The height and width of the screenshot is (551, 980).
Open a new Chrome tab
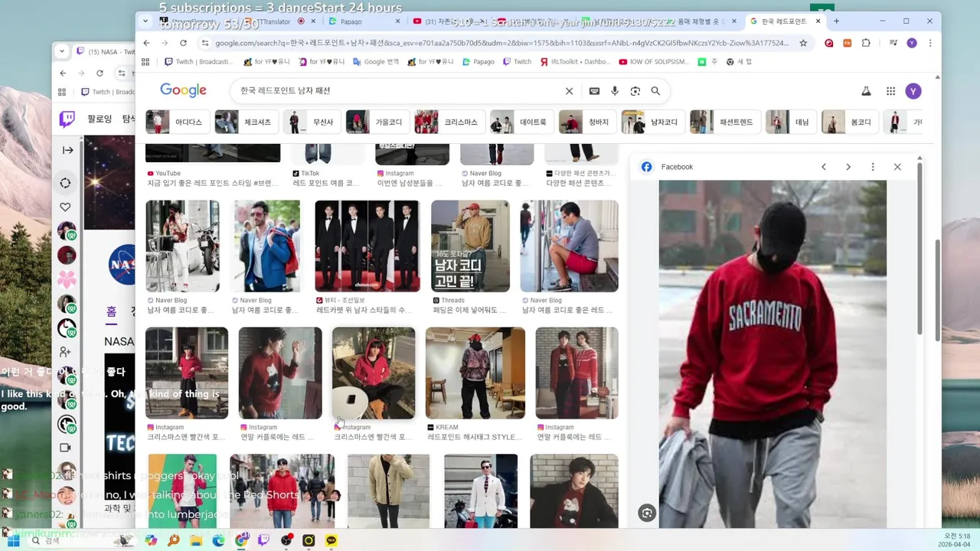click(x=836, y=21)
